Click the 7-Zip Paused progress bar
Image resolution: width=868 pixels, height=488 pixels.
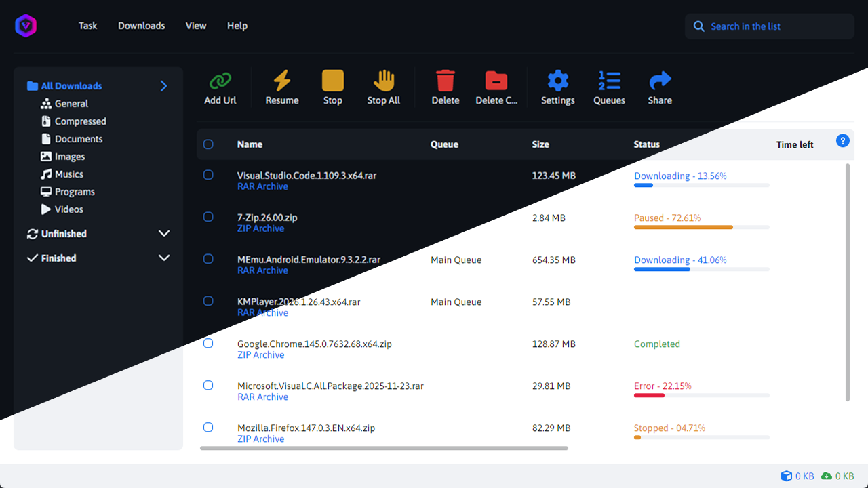[x=701, y=227]
